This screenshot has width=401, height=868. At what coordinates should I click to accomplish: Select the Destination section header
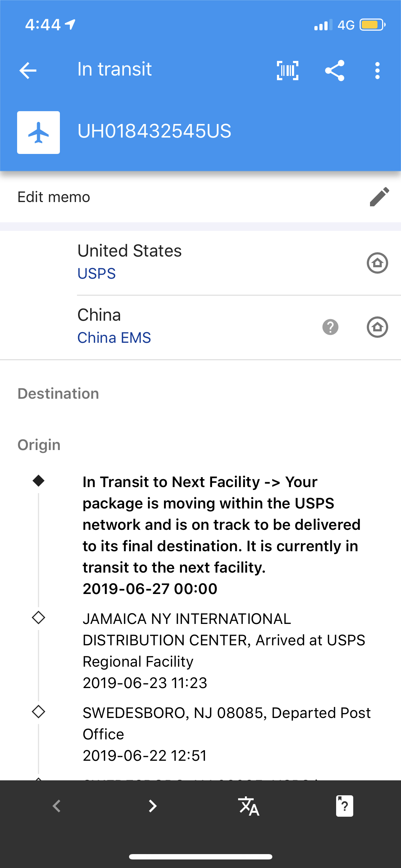click(x=58, y=394)
